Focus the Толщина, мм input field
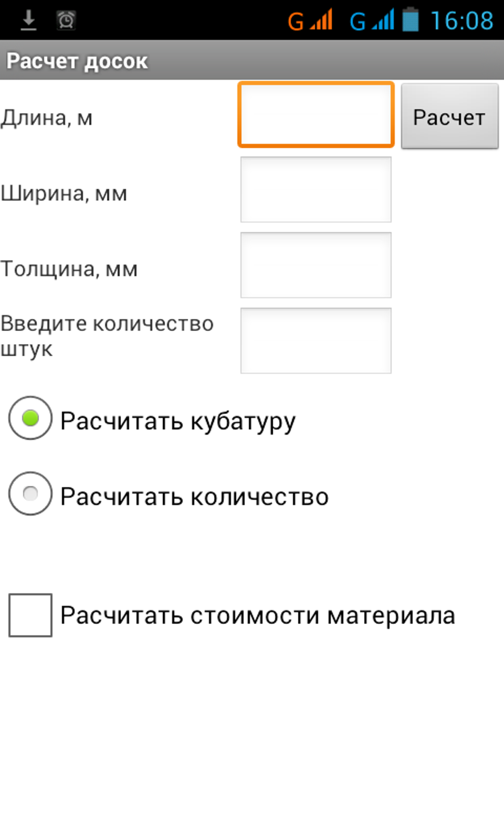 316,265
